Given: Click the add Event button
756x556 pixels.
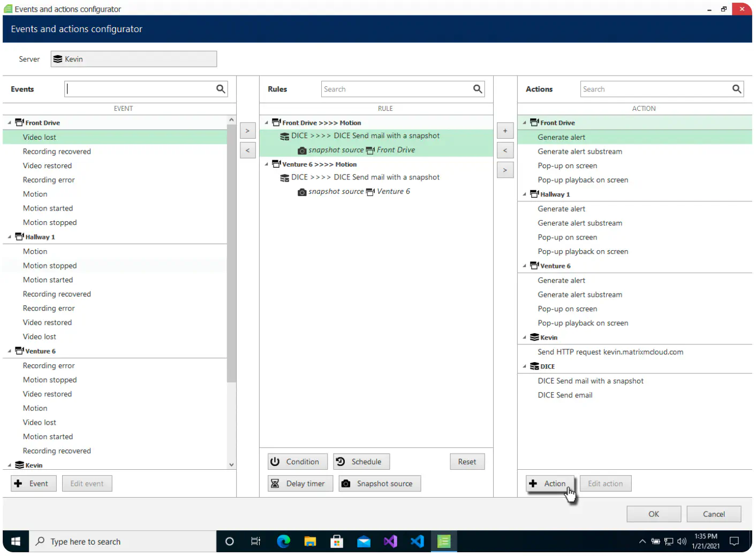Looking at the screenshot, I should pos(33,483).
